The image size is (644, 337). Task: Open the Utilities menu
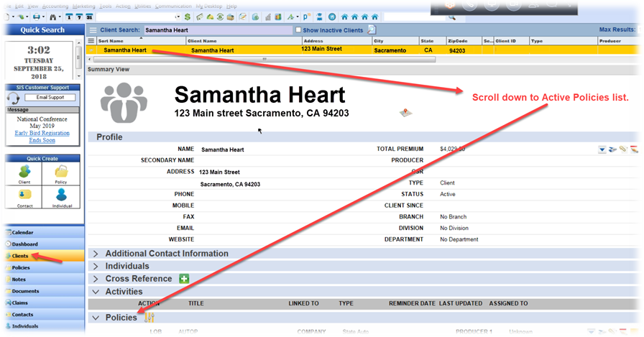tap(142, 6)
